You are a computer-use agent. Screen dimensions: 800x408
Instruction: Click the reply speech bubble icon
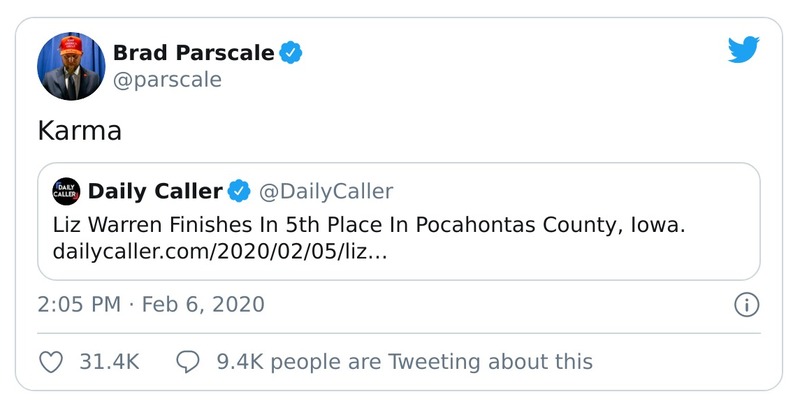pyautogui.click(x=187, y=361)
